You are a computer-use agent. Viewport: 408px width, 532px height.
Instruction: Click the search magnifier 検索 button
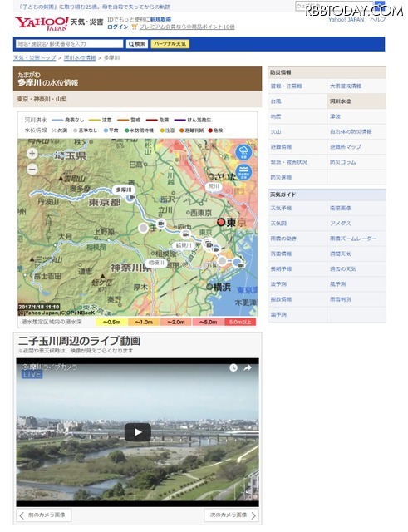click(x=137, y=44)
